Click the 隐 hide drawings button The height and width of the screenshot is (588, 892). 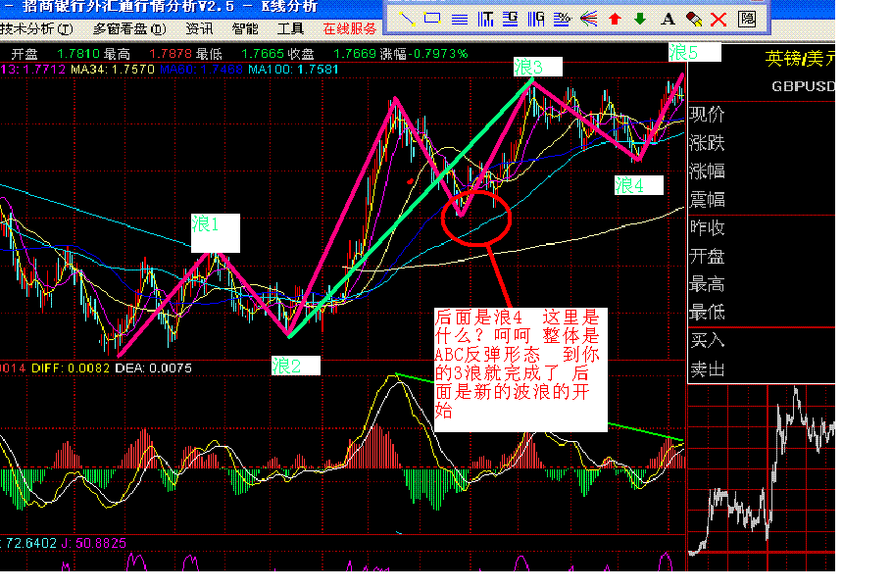click(x=747, y=19)
